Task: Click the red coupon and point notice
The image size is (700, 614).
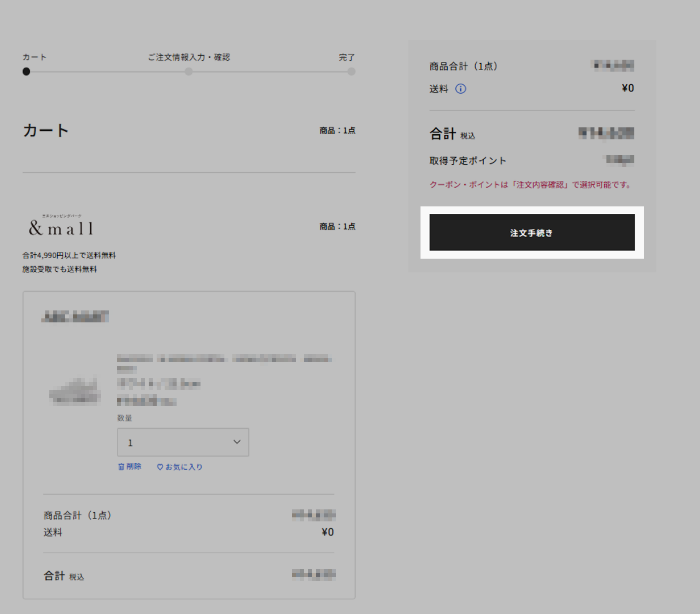Action: (530, 185)
